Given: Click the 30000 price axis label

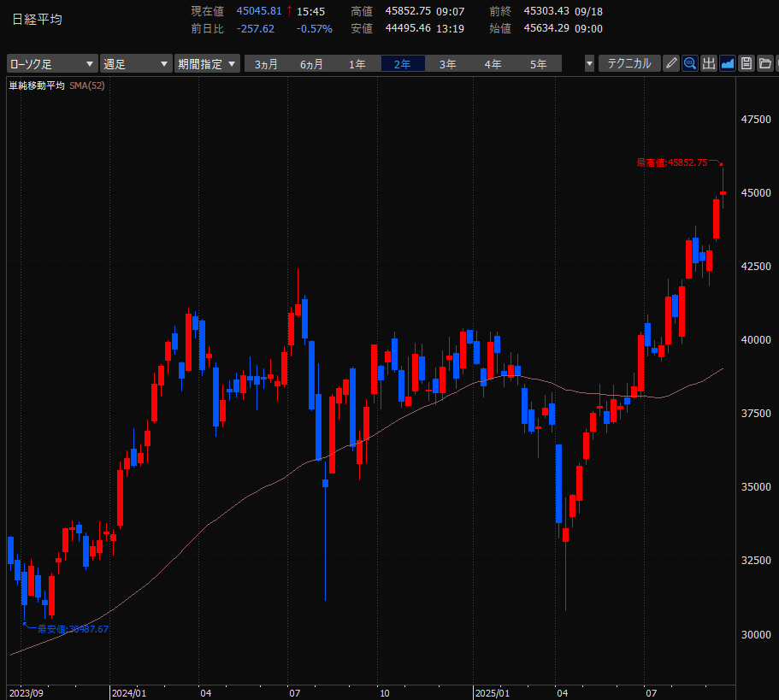Looking at the screenshot, I should pyautogui.click(x=756, y=634).
